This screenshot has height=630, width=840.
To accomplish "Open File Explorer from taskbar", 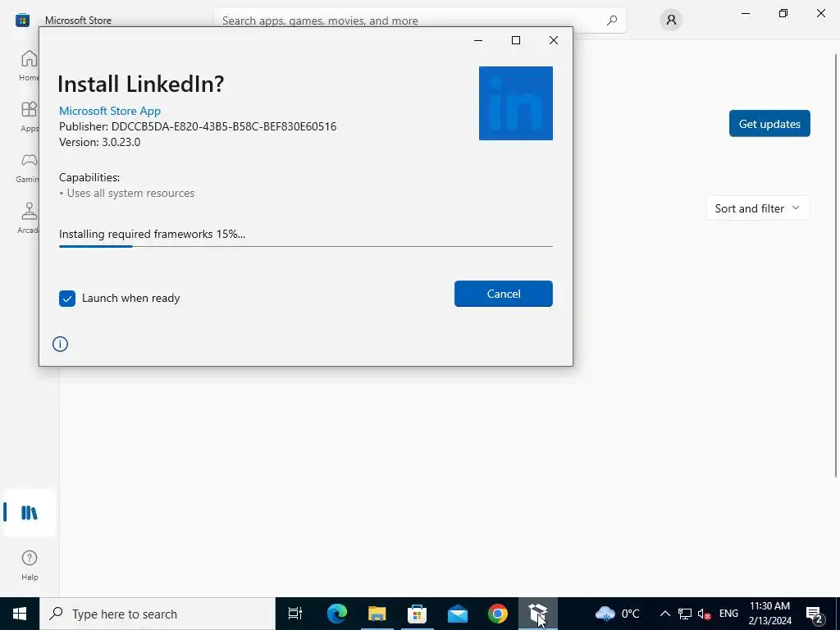I will point(377,614).
